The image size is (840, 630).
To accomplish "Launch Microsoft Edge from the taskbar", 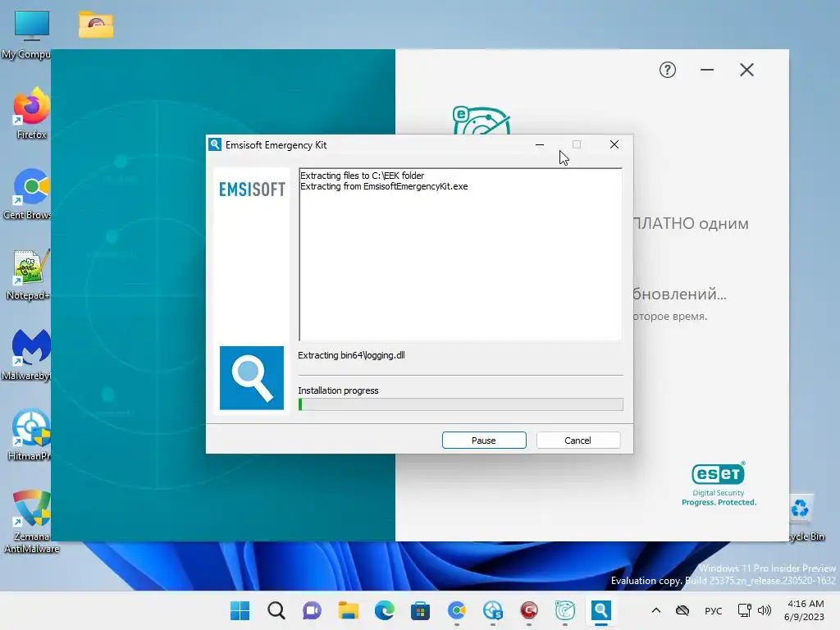I will (384, 610).
